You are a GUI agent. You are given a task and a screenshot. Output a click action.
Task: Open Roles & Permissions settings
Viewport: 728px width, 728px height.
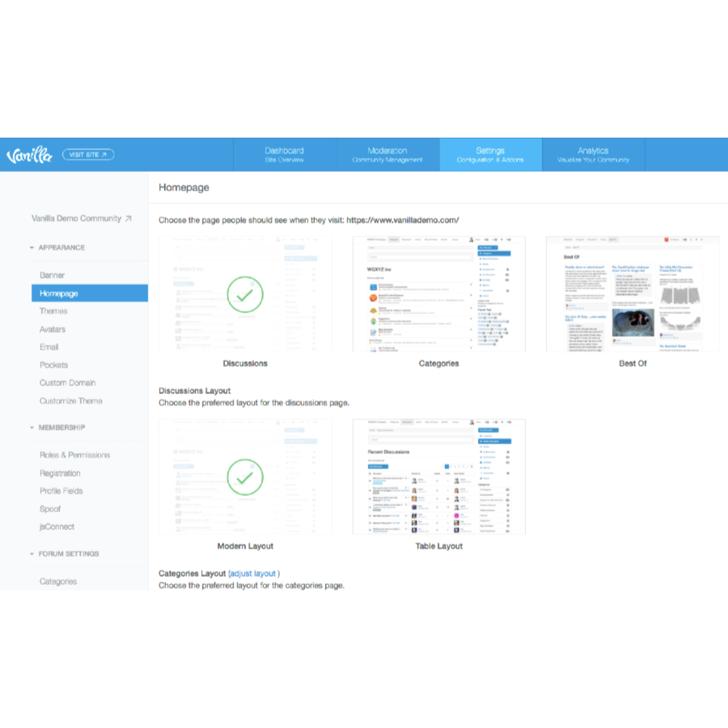(75, 455)
